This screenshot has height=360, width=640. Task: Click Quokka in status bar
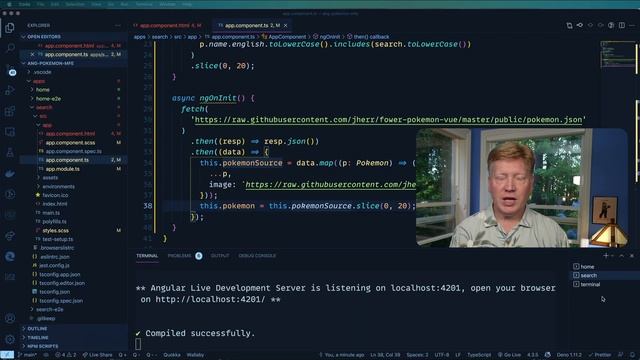[172, 355]
